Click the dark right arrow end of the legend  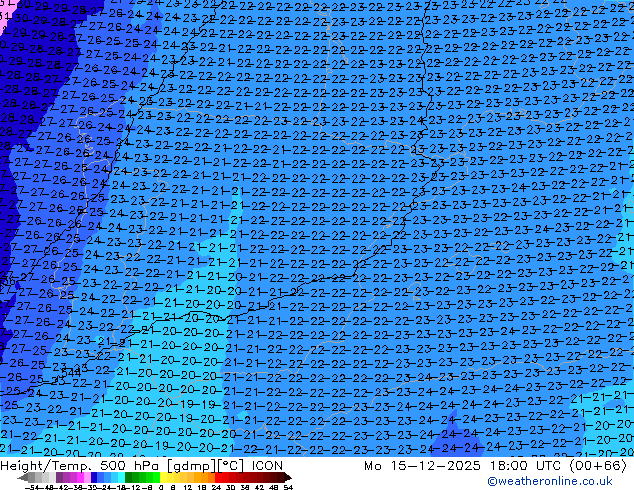287,477
